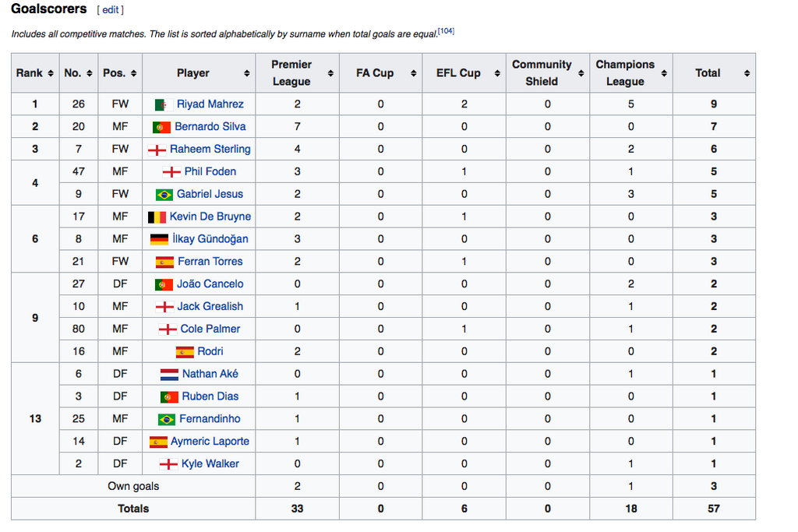Image resolution: width=798 pixels, height=532 pixels.
Task: Click the Champions League column header
Action: coord(631,72)
